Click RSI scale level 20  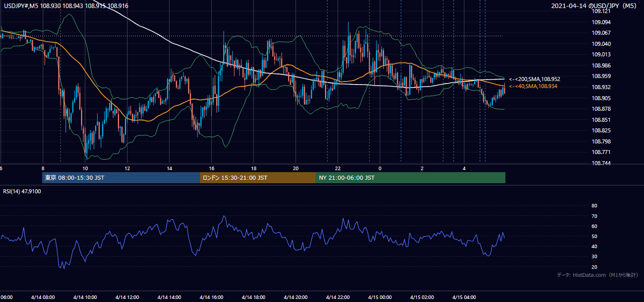tap(594, 267)
